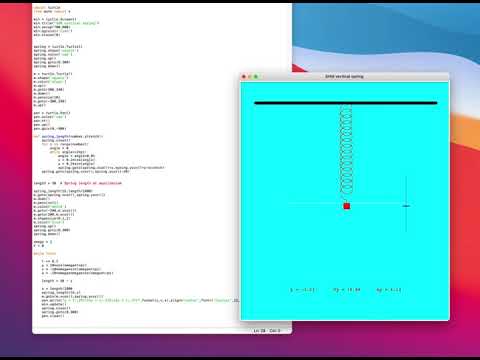Close the SHM vertical spring window
The image size is (480, 360).
point(244,77)
